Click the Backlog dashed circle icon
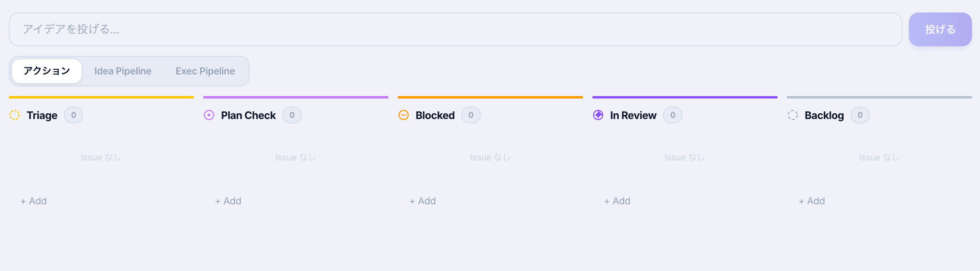Screen dimensions: 980x271 point(793,115)
